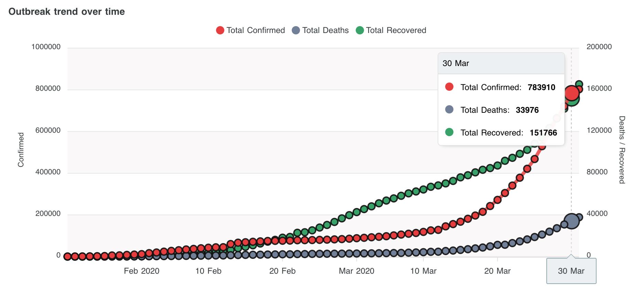Click the highlighted 30 Mar axis label
The height and width of the screenshot is (295, 644).
[x=571, y=271]
